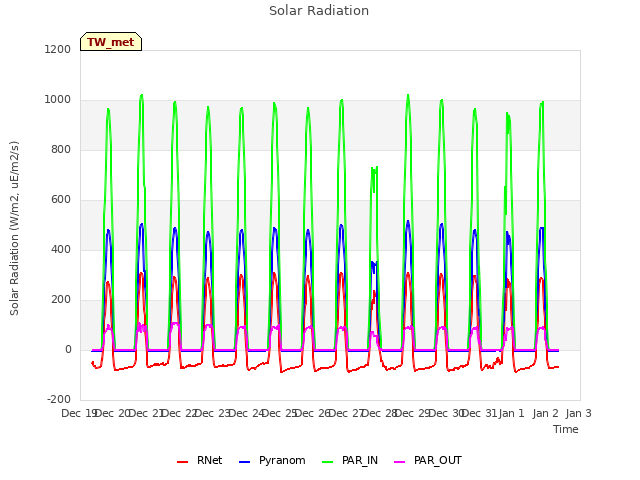
Task: Click the Dec 19 x-axis tick label
Action: (79, 413)
